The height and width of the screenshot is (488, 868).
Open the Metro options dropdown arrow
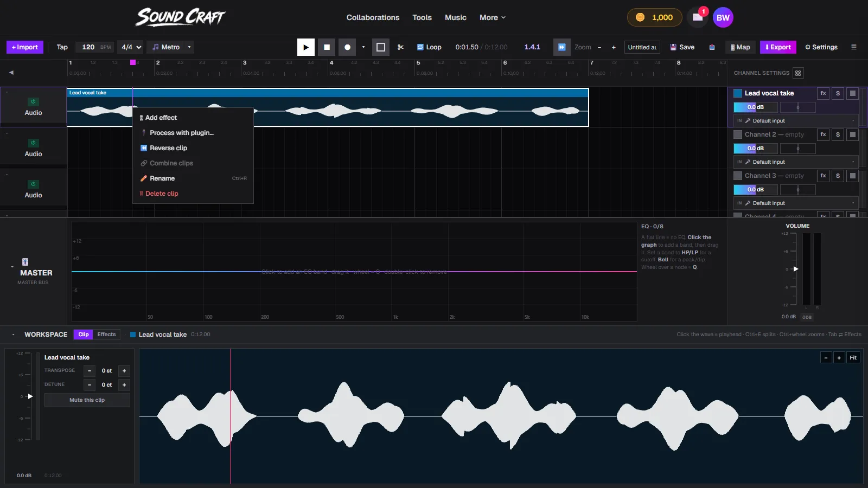(189, 47)
